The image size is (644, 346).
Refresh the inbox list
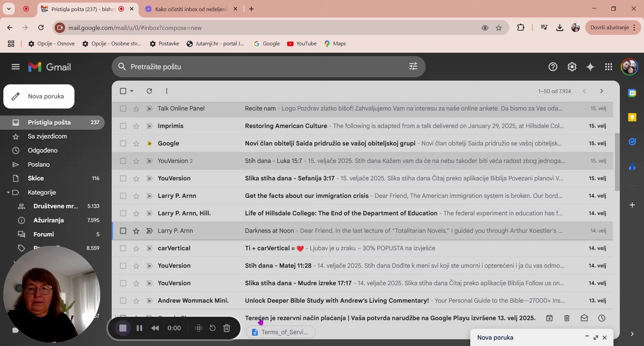(x=149, y=91)
